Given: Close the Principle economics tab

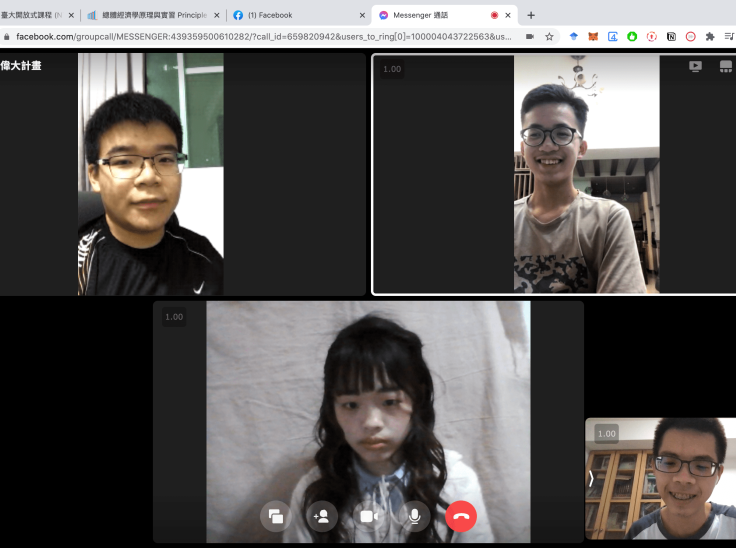Looking at the screenshot, I should click(x=216, y=15).
